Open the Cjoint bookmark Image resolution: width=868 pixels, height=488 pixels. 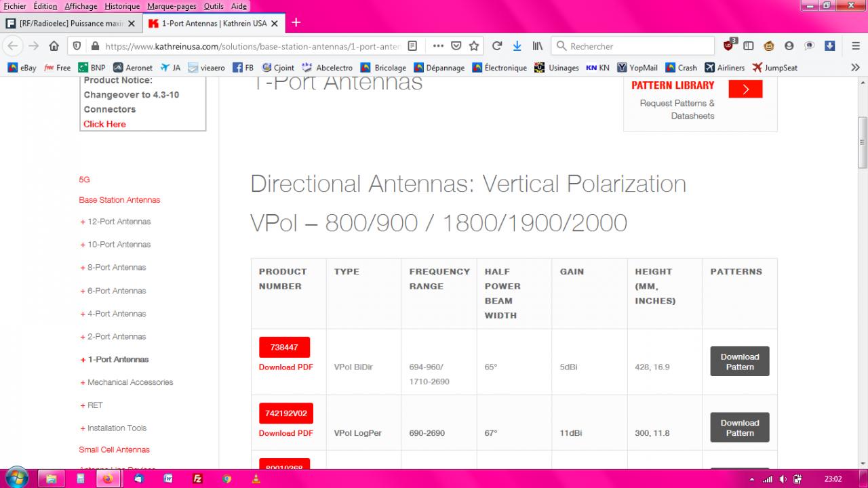[x=278, y=68]
